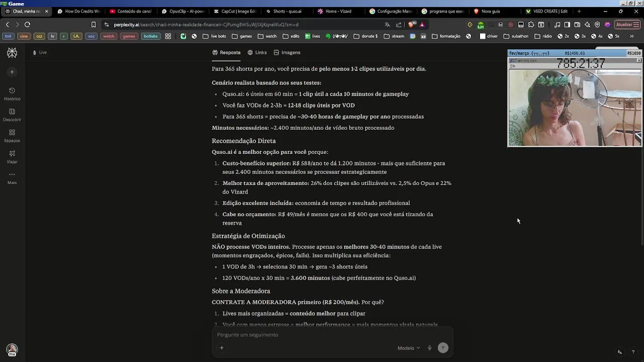644x362 pixels.
Task: Open Histórico in the sidebar
Action: coord(12,94)
